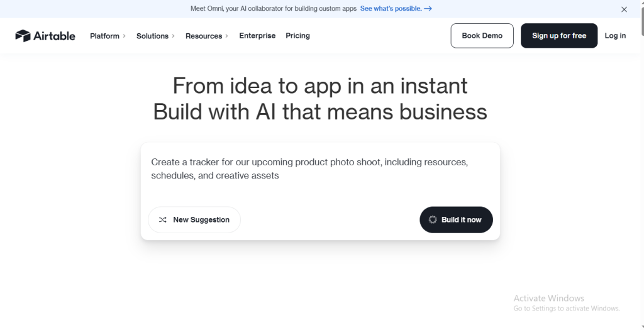Follow the See what's possible link
644x330 pixels.
[390, 9]
